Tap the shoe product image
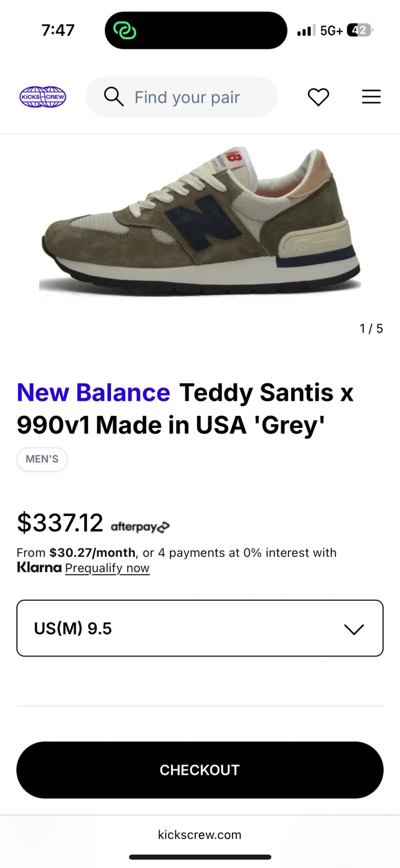400x868 pixels. click(200, 222)
